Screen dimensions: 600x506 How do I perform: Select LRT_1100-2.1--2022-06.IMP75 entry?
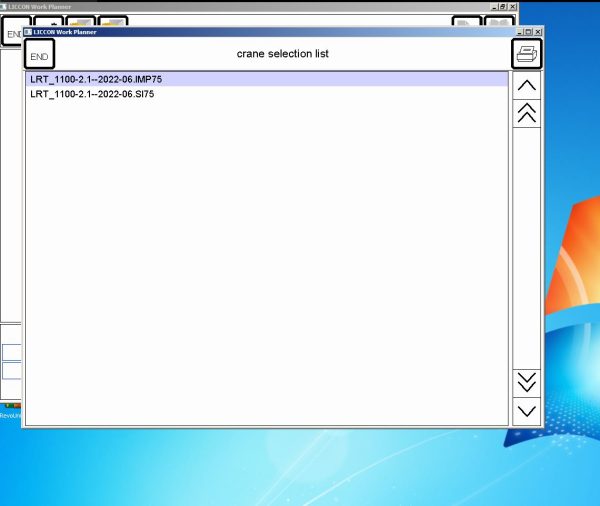[x=267, y=79]
